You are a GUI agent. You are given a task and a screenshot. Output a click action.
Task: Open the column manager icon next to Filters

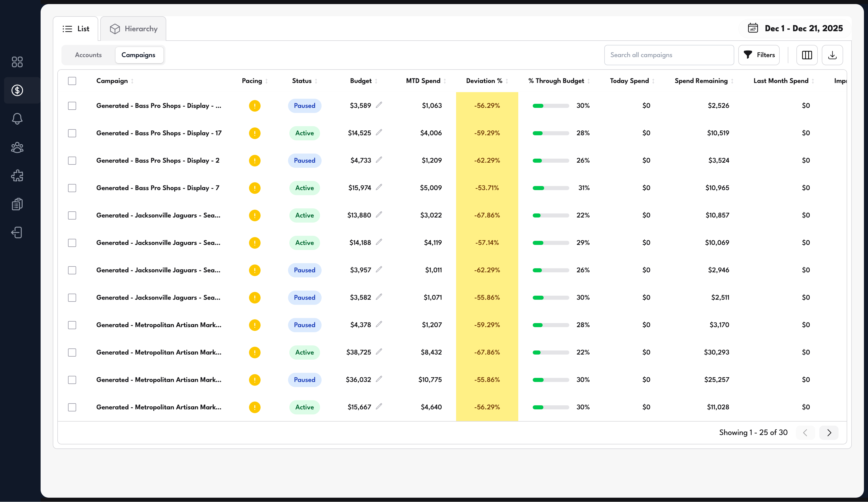[x=807, y=55]
